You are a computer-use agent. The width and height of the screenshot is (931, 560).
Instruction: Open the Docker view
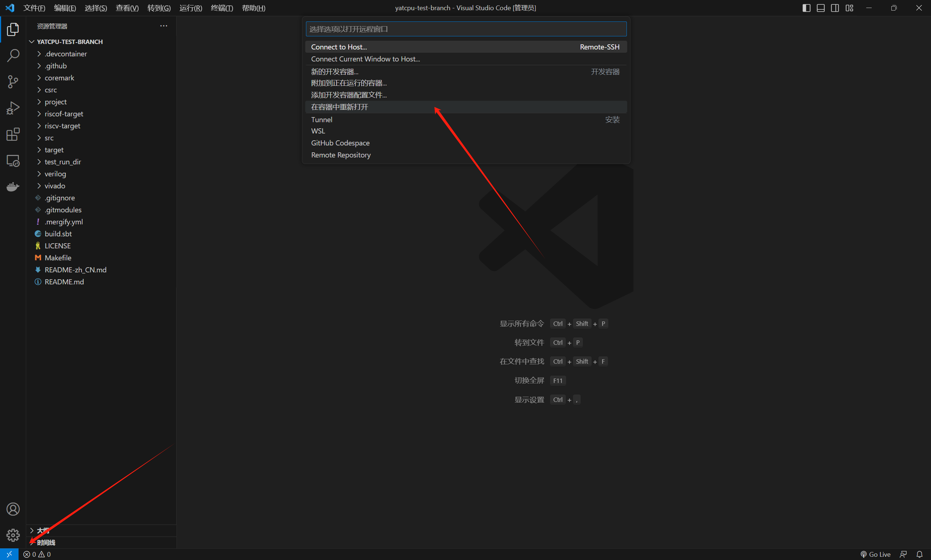tap(13, 187)
